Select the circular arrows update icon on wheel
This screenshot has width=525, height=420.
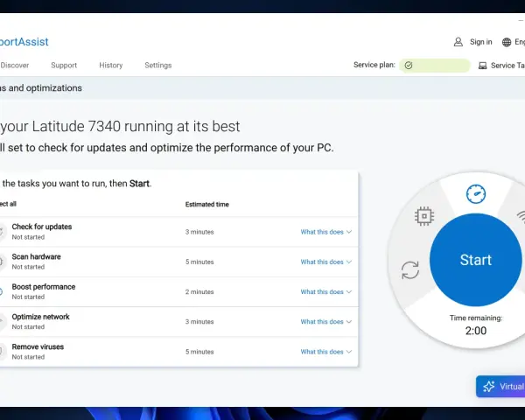pyautogui.click(x=410, y=270)
